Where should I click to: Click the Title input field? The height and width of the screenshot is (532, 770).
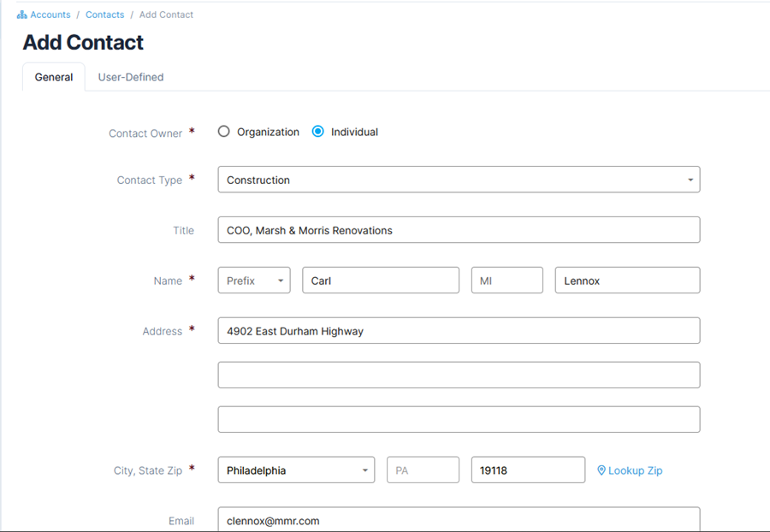click(459, 230)
